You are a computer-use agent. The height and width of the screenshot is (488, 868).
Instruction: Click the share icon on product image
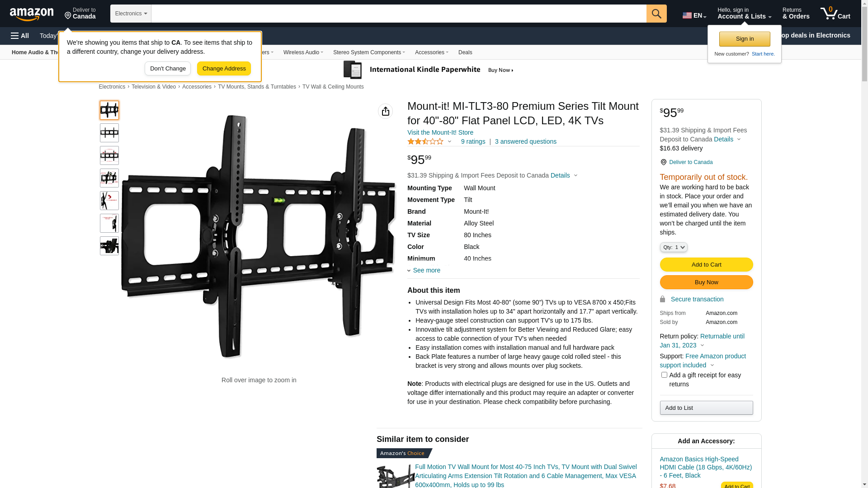pyautogui.click(x=385, y=111)
